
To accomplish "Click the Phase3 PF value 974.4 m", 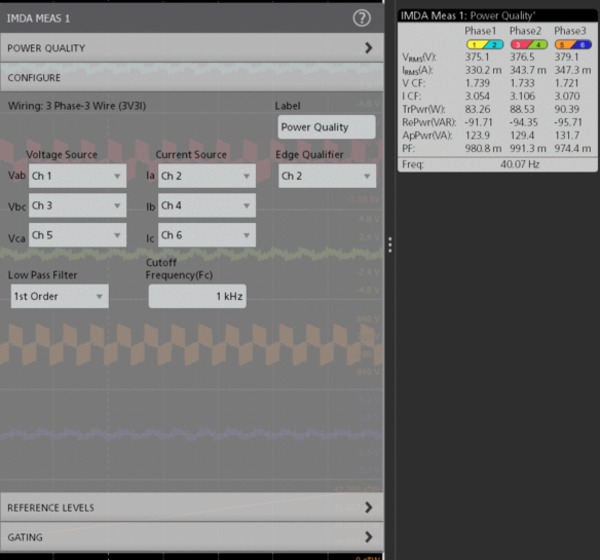I will (573, 148).
